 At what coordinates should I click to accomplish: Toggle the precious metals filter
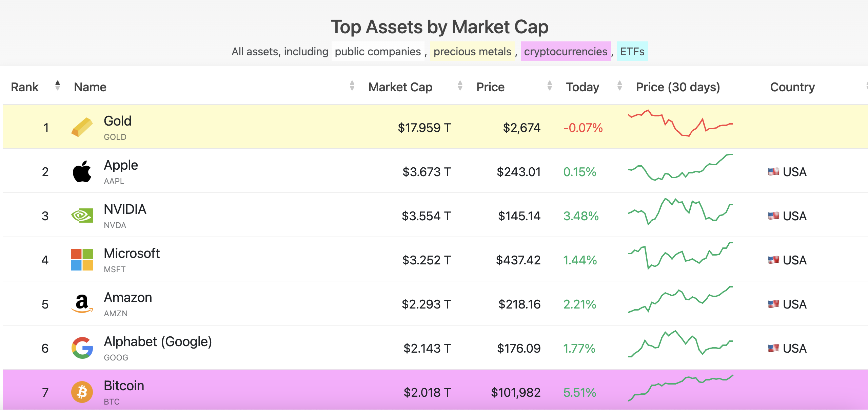472,52
